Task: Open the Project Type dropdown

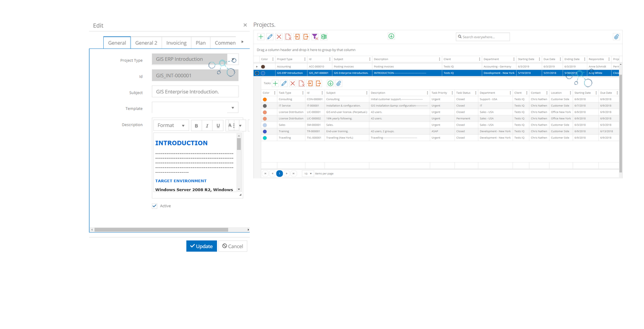Action: click(233, 59)
